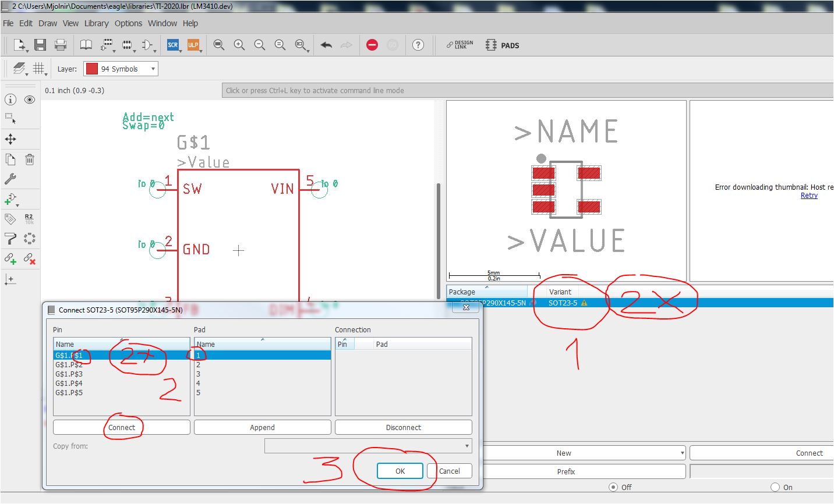The width and height of the screenshot is (834, 504).
Task: Click the R2 10k tool icon
Action: pyautogui.click(x=29, y=219)
